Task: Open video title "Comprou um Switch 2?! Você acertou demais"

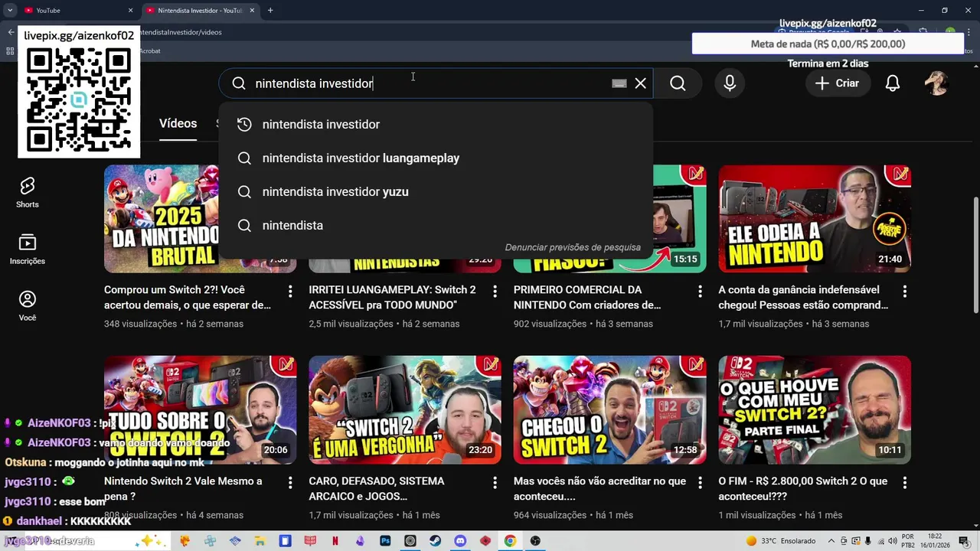Action: point(188,298)
